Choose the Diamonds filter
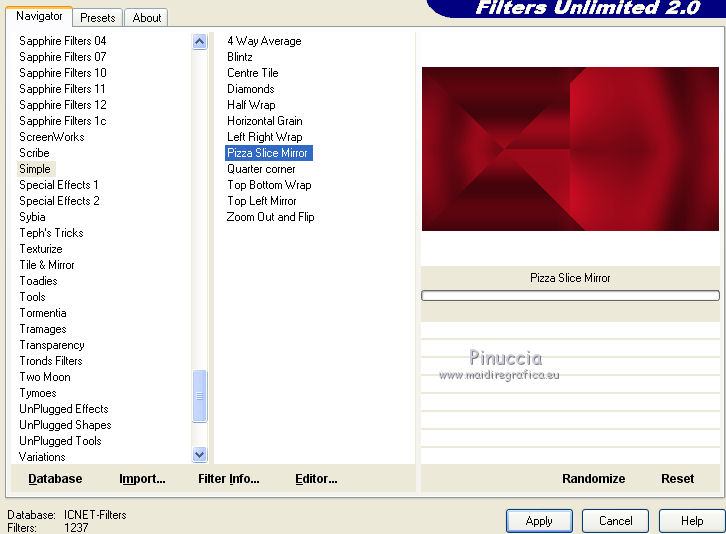 pyautogui.click(x=250, y=89)
